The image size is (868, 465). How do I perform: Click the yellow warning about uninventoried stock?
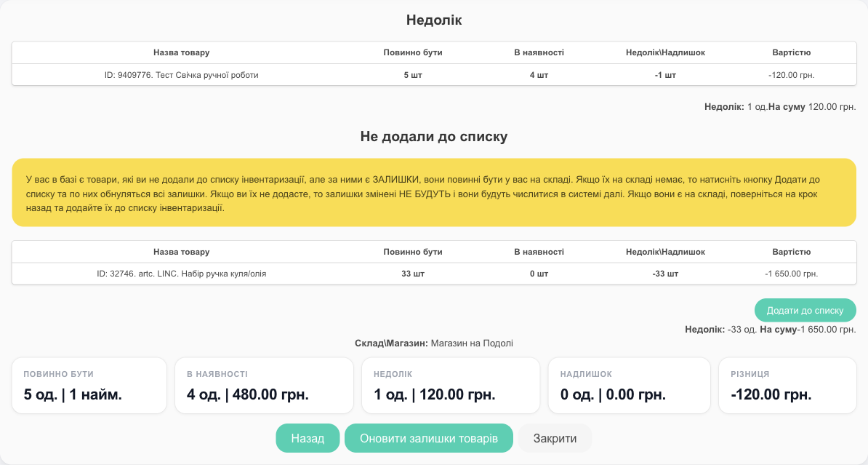[434, 193]
